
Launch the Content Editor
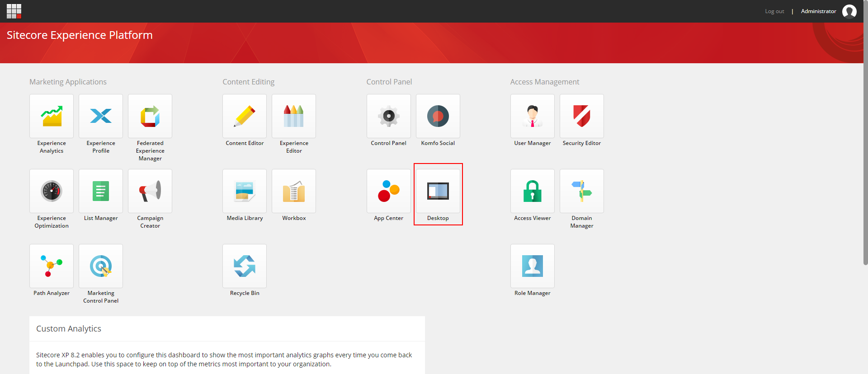245,116
